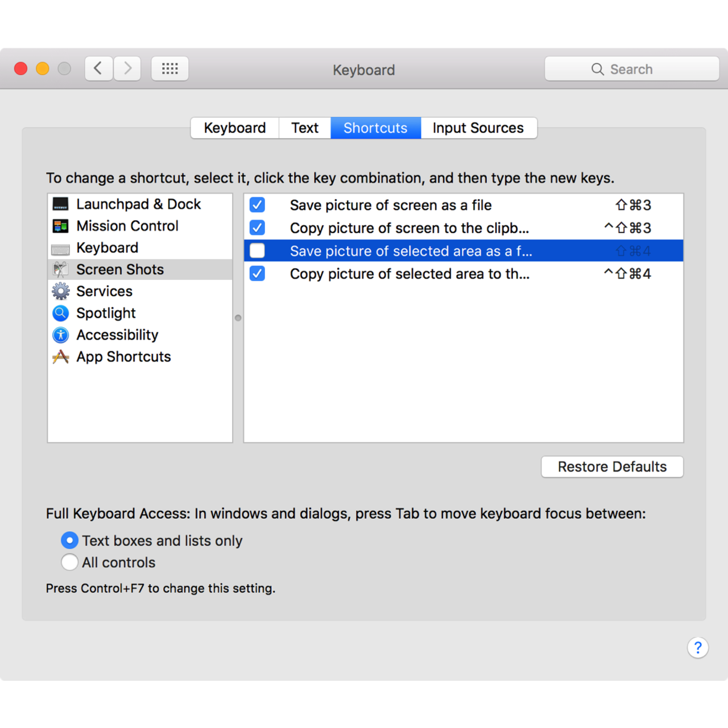Enable Save picture of selected area checkbox
The height and width of the screenshot is (728, 728).
[257, 251]
